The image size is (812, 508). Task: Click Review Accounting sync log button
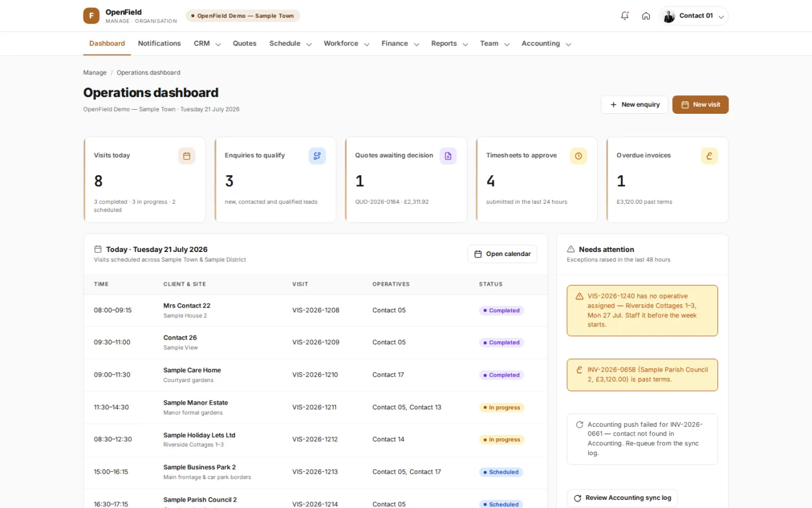[622, 498]
